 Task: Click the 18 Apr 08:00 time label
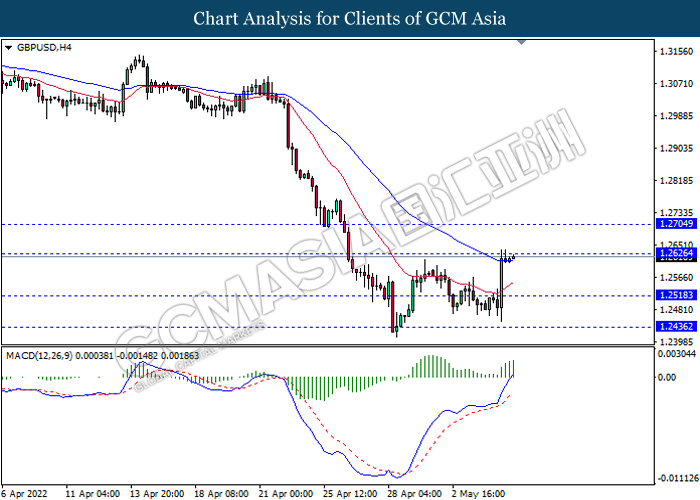pyautogui.click(x=221, y=494)
